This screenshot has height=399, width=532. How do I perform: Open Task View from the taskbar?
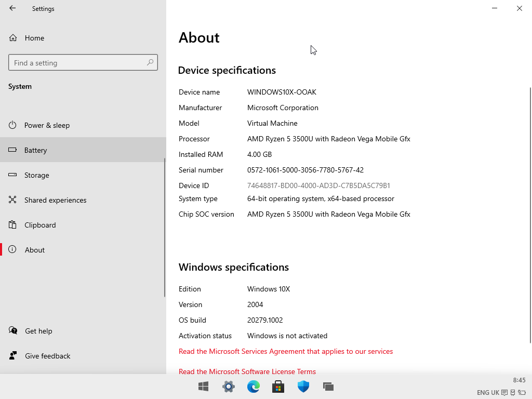pos(328,387)
